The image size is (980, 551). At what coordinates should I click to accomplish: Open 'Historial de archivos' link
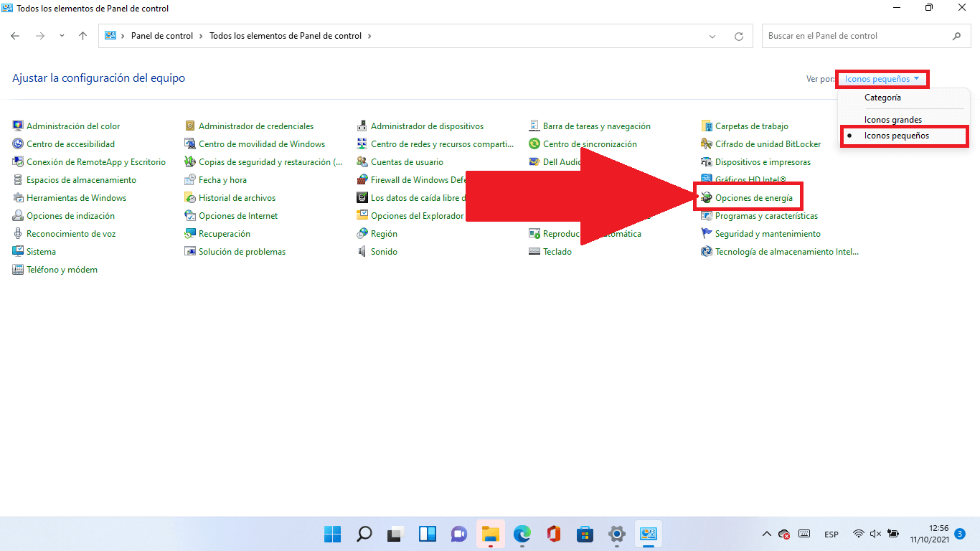tap(237, 198)
